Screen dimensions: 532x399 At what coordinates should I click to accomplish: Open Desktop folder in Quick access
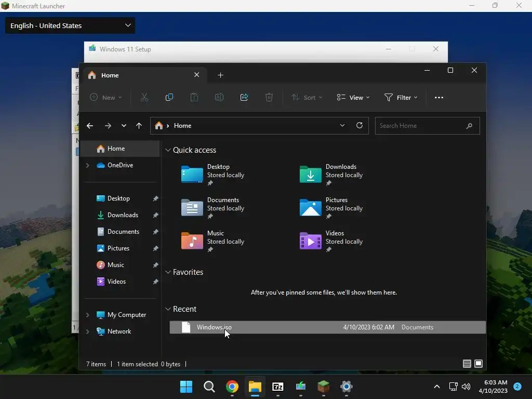[x=212, y=175]
